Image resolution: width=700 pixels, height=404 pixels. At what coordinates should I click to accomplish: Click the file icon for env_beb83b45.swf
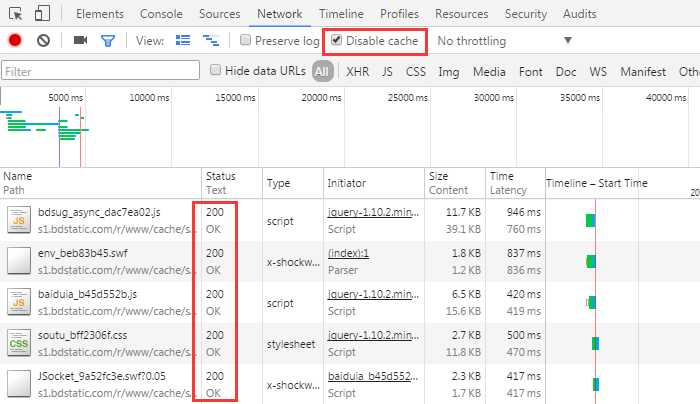point(19,261)
